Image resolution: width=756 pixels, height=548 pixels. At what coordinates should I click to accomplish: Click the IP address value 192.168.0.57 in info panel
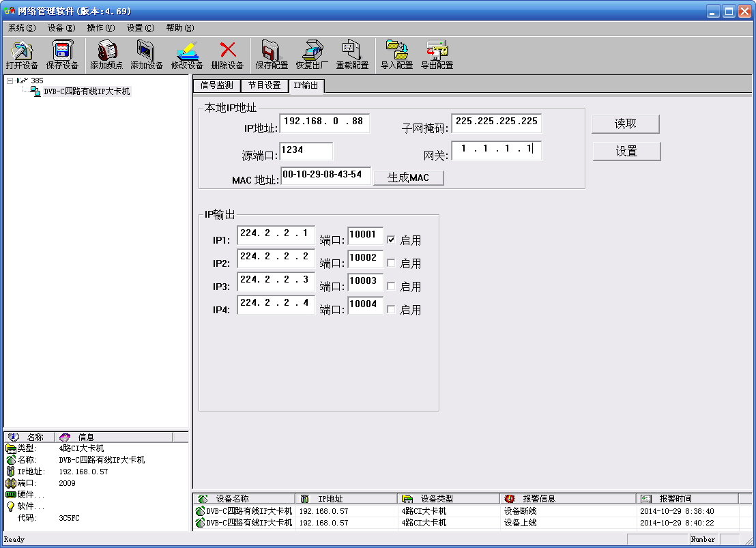83,472
